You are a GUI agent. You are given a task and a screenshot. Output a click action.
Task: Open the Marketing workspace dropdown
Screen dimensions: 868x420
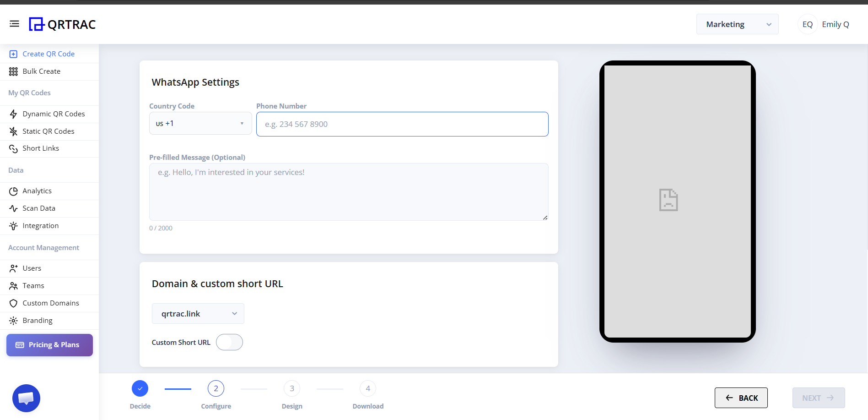[x=738, y=24]
